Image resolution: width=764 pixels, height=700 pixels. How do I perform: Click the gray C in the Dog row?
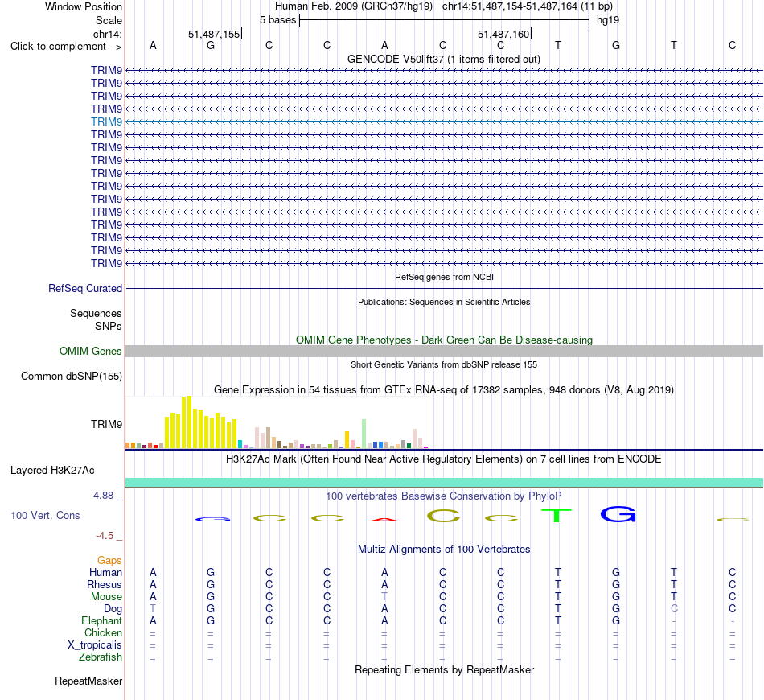coord(674,609)
